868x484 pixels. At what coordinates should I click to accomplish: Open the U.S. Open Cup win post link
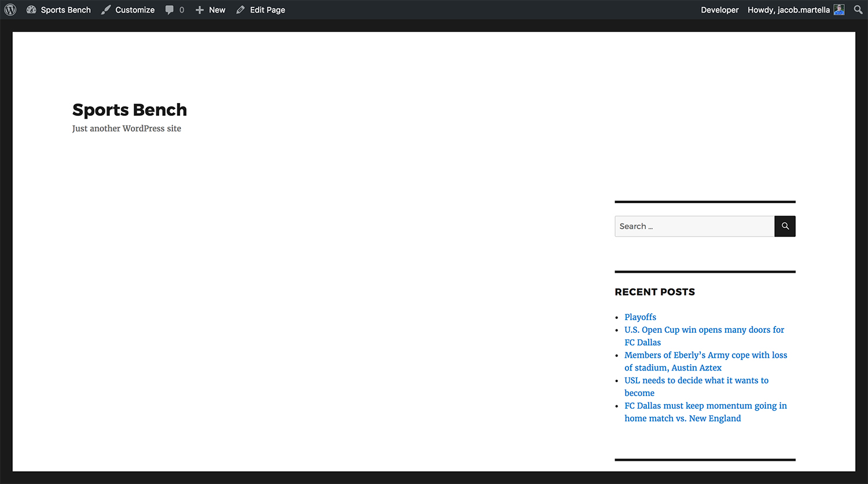click(704, 330)
